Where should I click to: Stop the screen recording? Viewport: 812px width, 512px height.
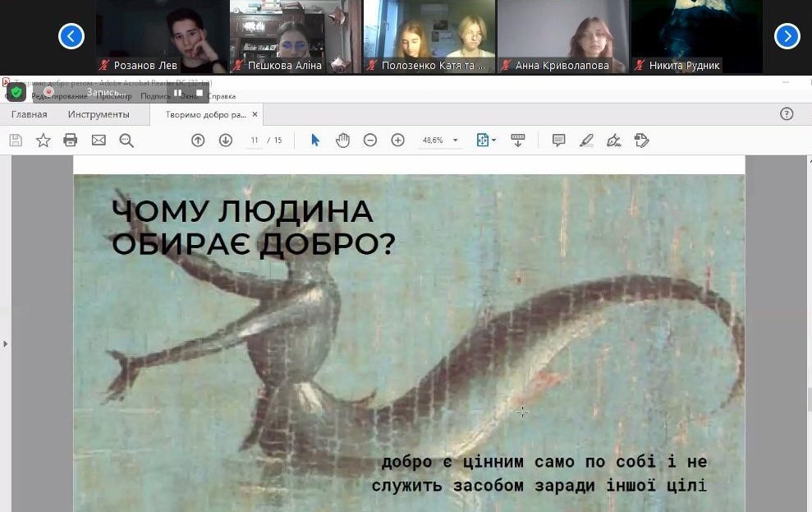point(200,94)
